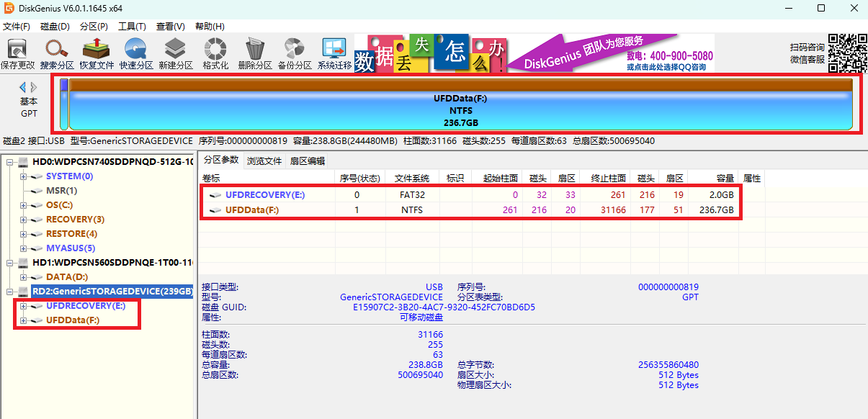Click the partition icon in UFDRECOVERY(E:) table row

click(215, 195)
